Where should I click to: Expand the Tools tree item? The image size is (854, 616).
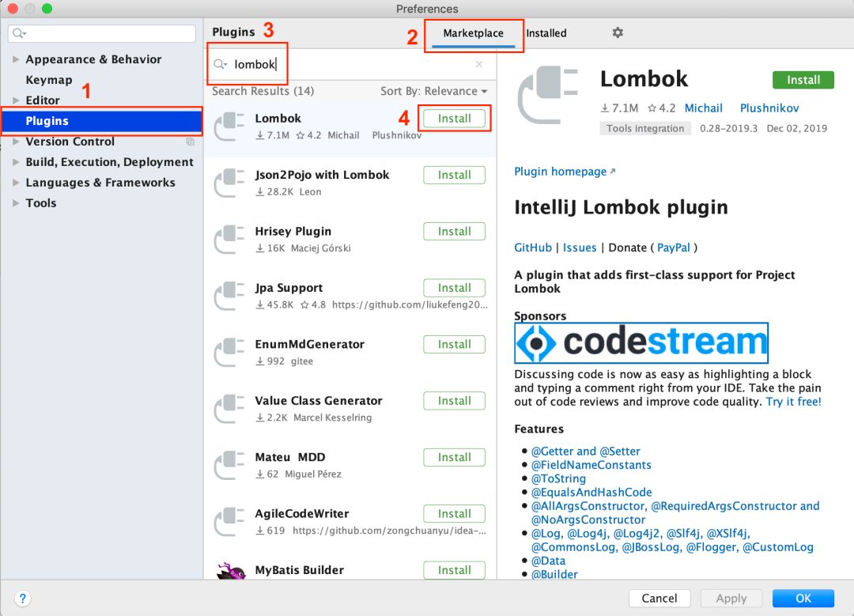click(x=40, y=202)
